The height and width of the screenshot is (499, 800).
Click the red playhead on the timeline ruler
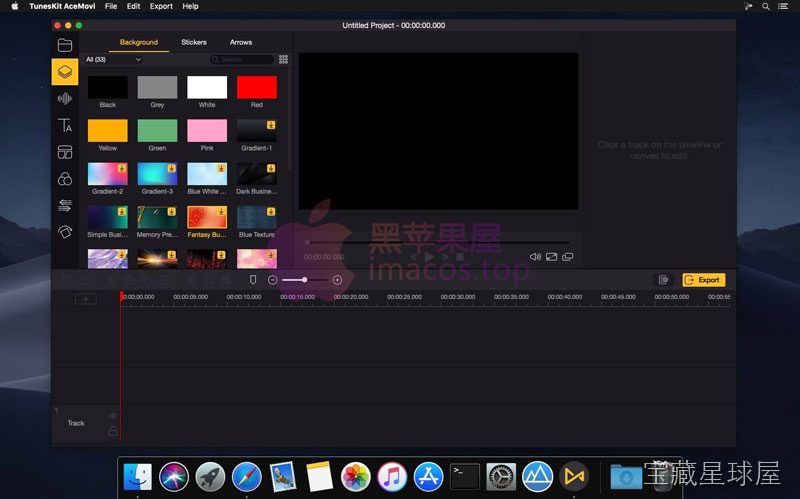point(121,297)
